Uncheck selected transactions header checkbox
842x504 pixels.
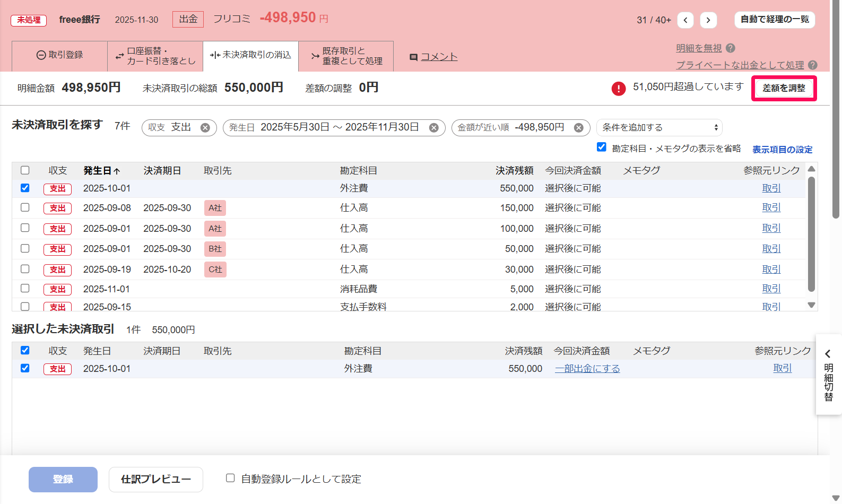25,350
